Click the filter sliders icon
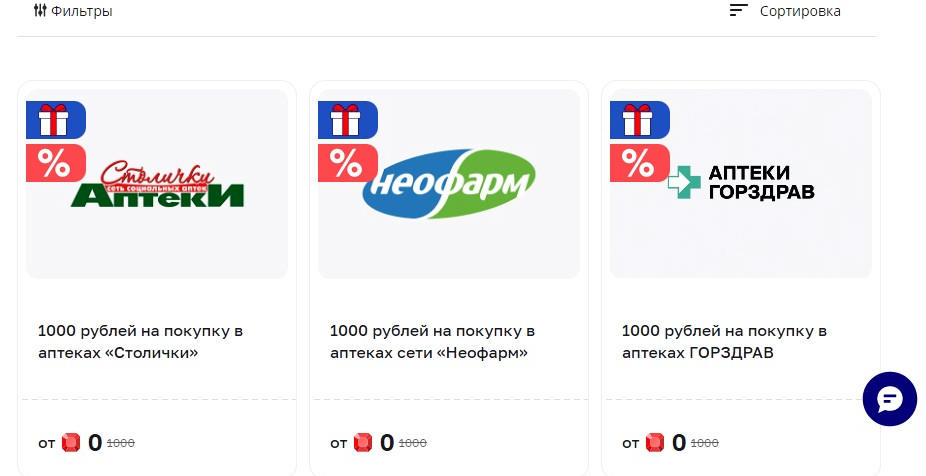 [x=40, y=11]
